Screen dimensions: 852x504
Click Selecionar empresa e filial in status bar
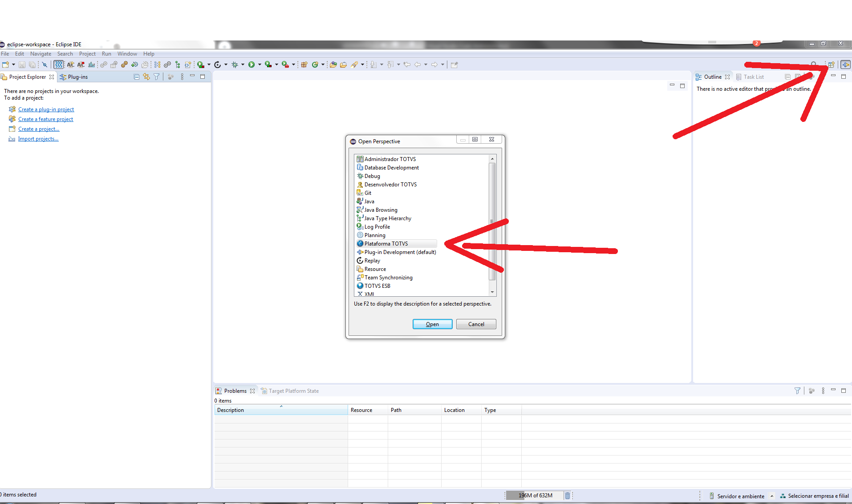tap(818, 496)
